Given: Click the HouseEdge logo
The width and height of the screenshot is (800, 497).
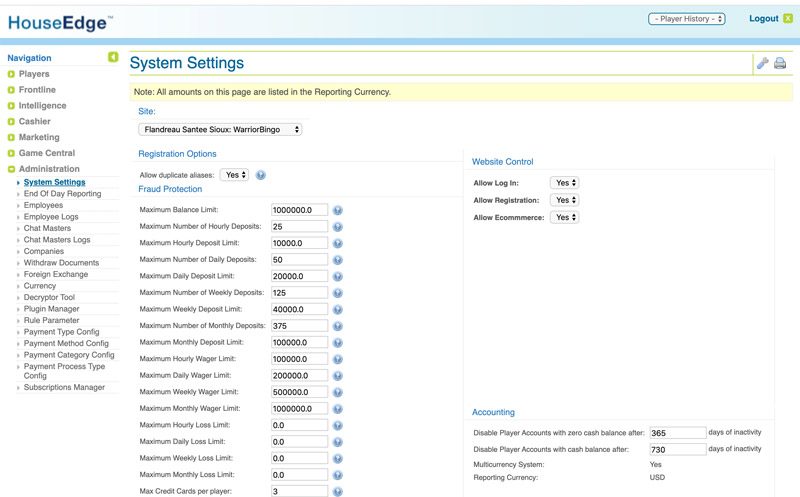Looking at the screenshot, I should click(60, 23).
